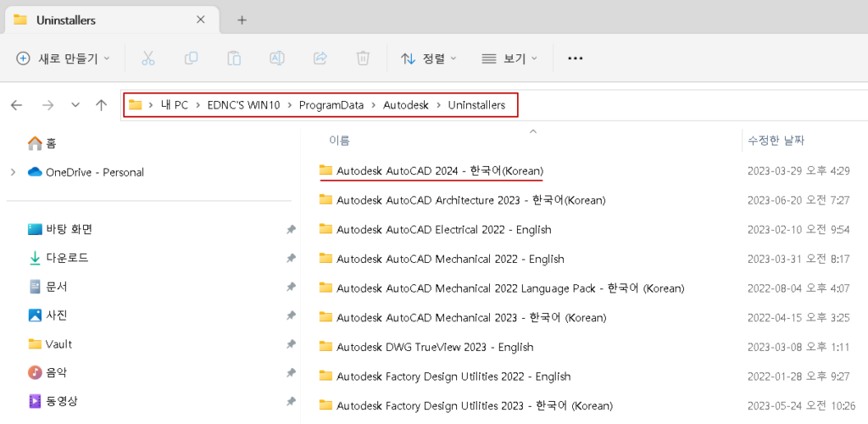
Task: Click the Paste clipboard icon
Action: (x=234, y=59)
